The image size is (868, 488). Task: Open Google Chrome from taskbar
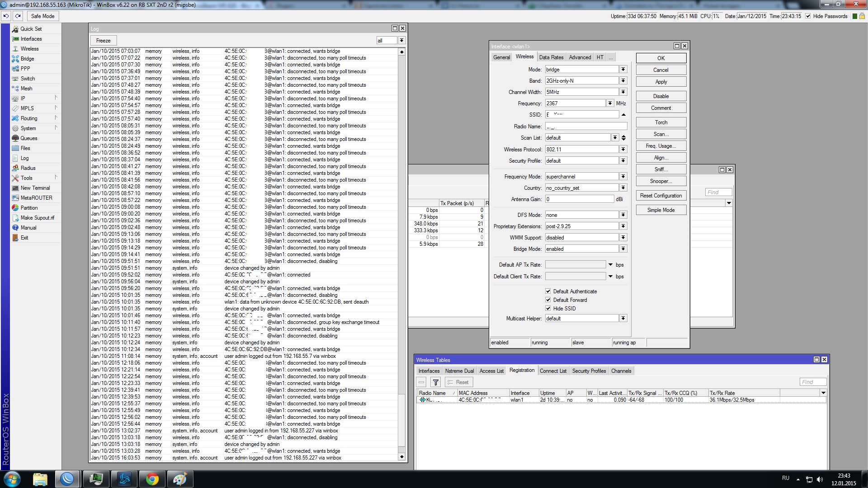click(152, 479)
